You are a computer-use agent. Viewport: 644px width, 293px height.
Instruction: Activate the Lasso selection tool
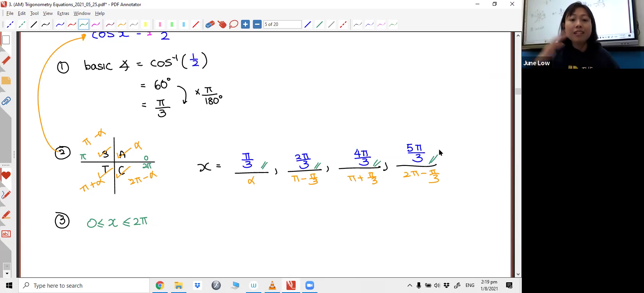pyautogui.click(x=234, y=24)
